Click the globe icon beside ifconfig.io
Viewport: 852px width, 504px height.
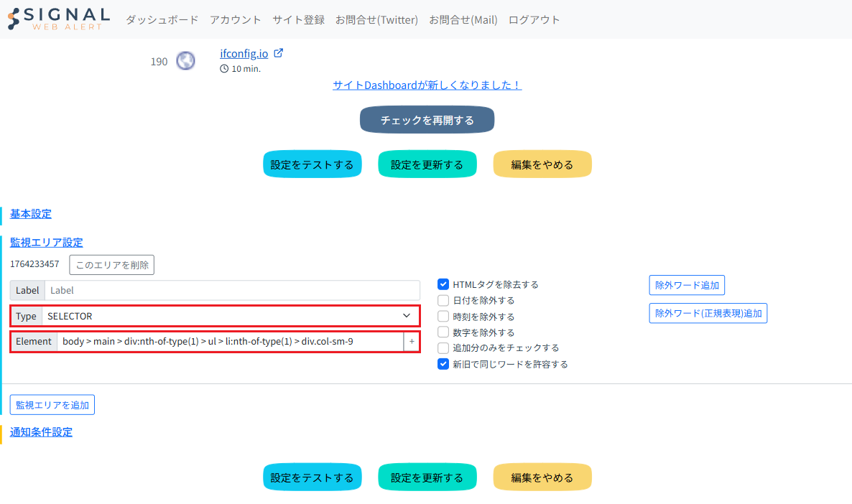click(x=185, y=61)
